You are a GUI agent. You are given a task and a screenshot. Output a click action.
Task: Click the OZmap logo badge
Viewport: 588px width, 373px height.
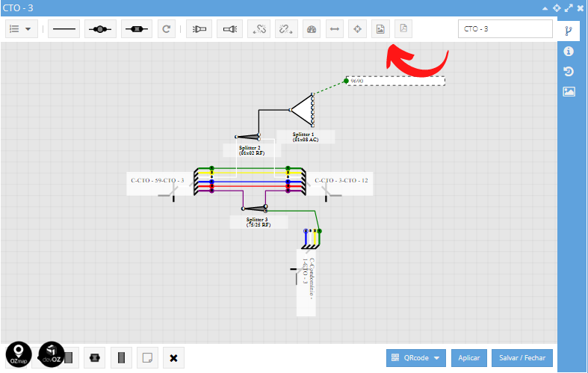(19, 354)
